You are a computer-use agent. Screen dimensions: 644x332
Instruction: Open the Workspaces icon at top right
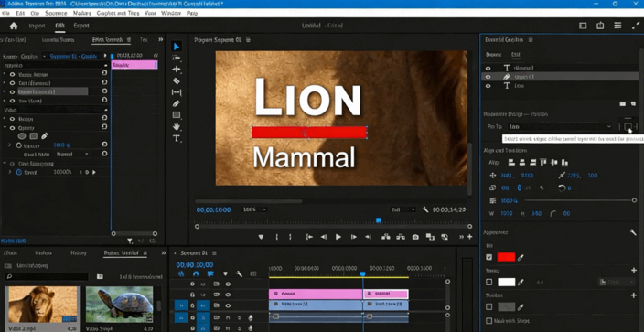583,26
